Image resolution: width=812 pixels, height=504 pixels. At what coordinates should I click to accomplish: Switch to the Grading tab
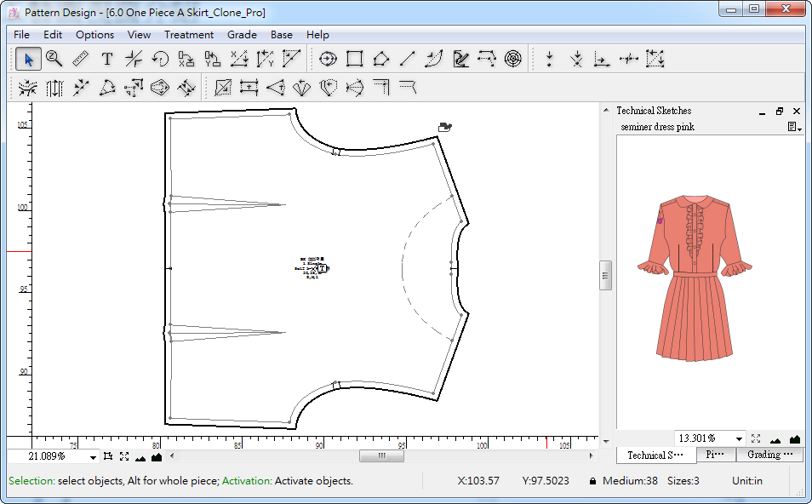point(769,455)
